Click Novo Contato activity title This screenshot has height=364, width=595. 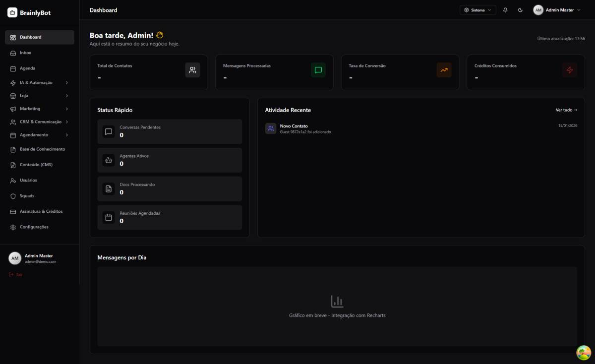pyautogui.click(x=294, y=126)
